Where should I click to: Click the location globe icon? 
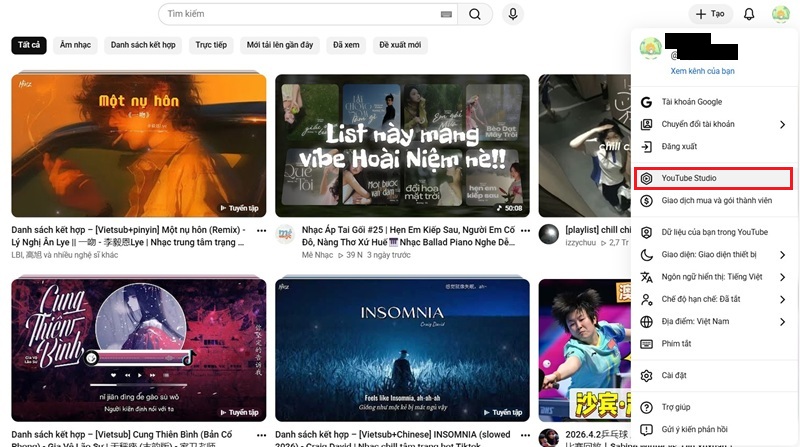point(646,321)
